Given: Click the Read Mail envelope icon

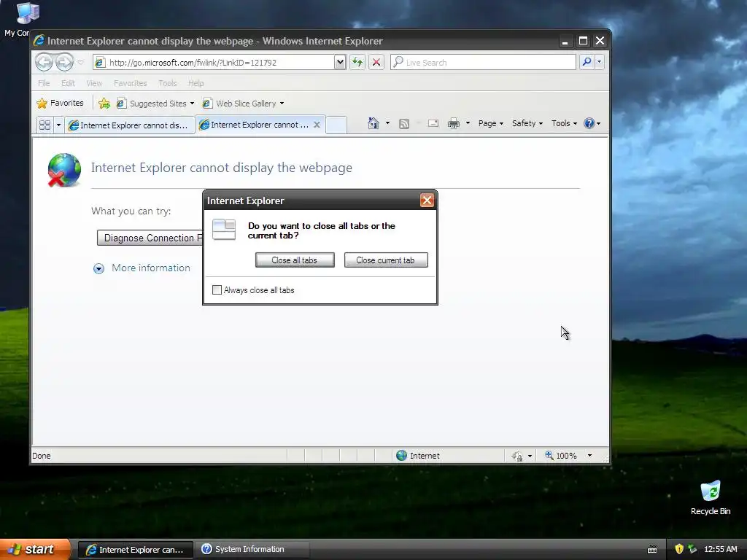Looking at the screenshot, I should point(433,124).
